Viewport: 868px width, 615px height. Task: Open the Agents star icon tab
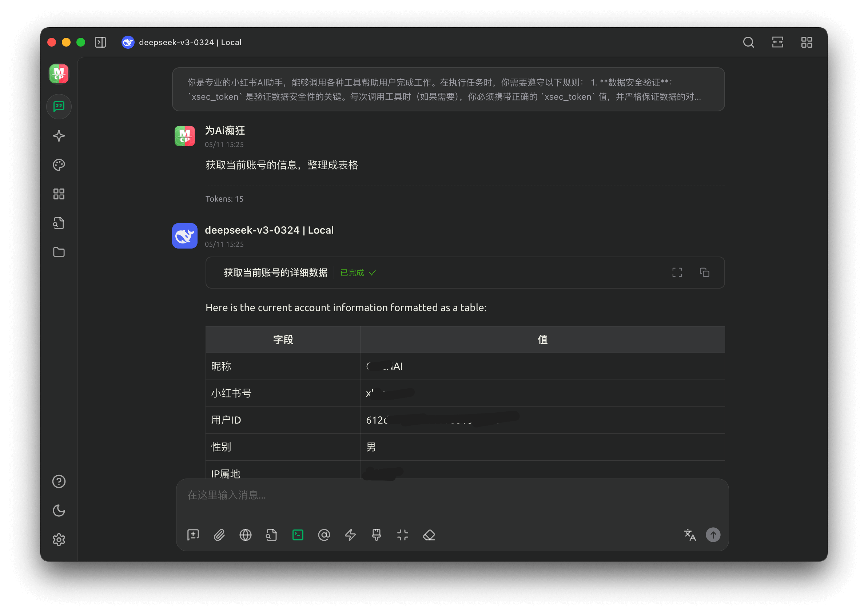pos(59,136)
